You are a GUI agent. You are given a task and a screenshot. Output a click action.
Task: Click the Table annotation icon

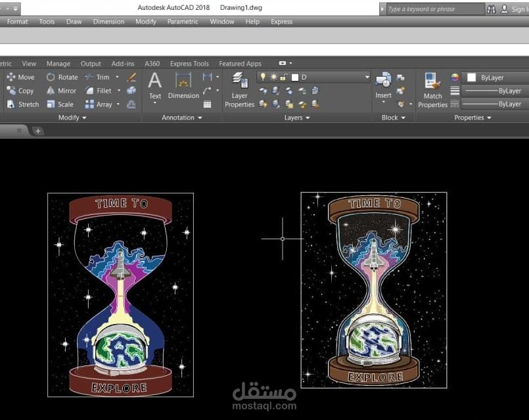(207, 105)
